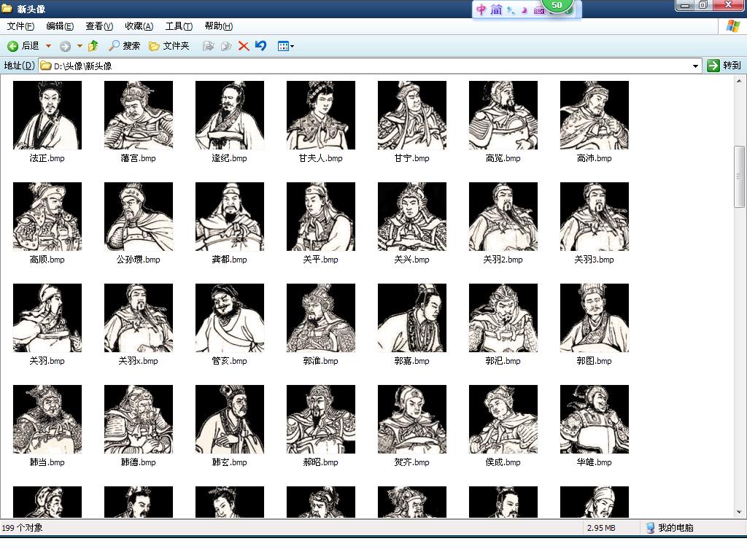Expand the address bar dropdown arrow
Viewport: 747px width, 560px height.
click(695, 66)
